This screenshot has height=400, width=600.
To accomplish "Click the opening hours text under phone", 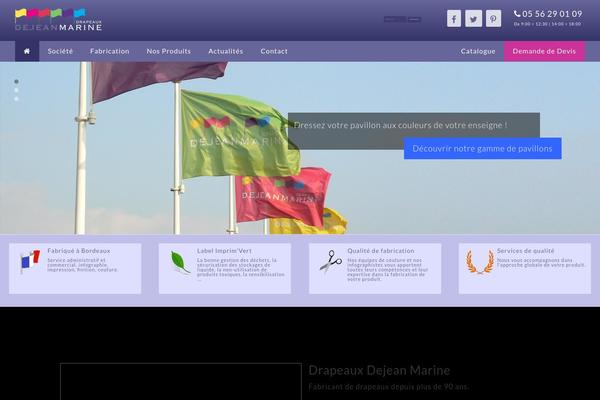I will [x=548, y=24].
